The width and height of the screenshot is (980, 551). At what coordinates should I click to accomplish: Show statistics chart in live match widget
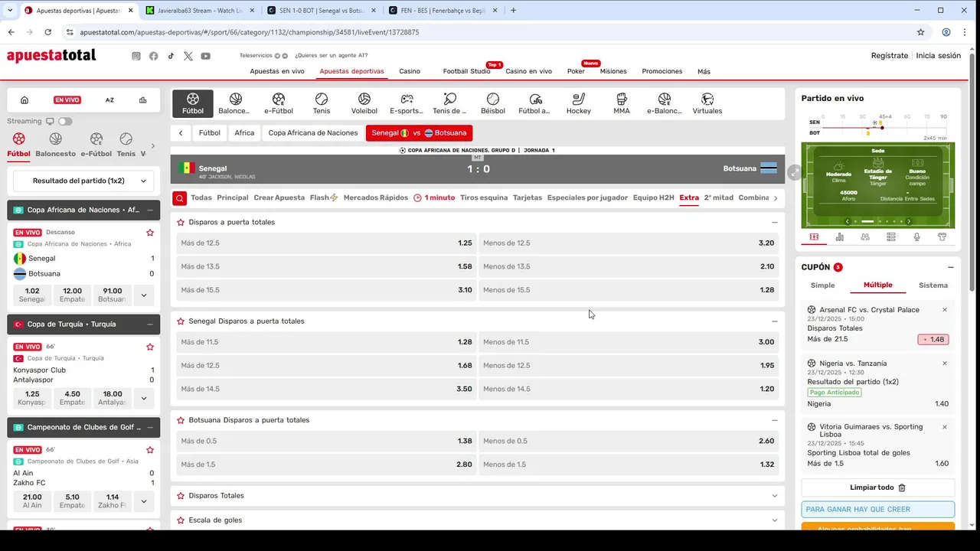click(840, 237)
